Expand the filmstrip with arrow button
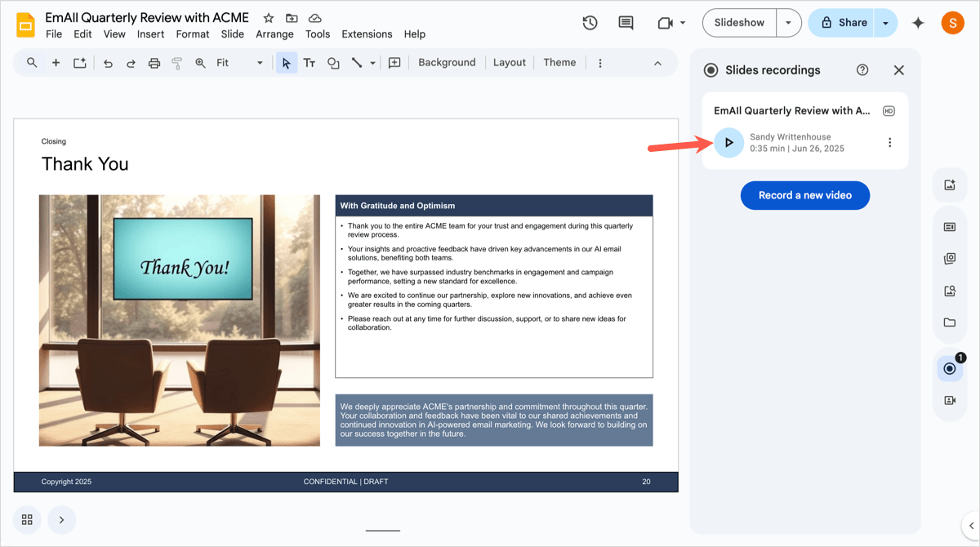The image size is (980, 547). [61, 520]
